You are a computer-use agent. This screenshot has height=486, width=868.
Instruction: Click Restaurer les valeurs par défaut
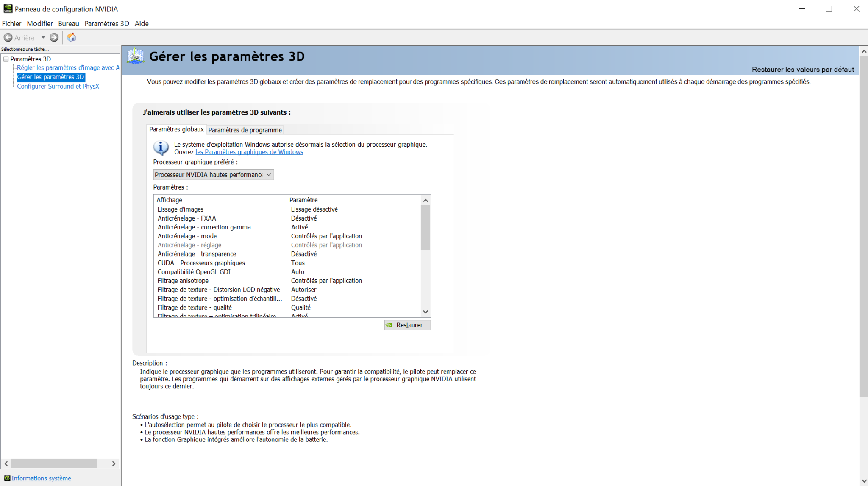[x=803, y=70]
